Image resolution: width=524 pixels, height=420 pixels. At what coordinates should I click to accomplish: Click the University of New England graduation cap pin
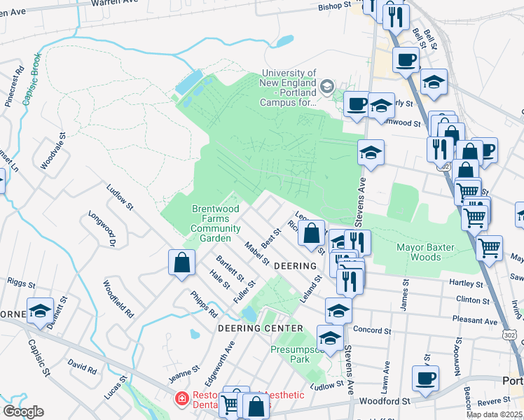tap(327, 87)
